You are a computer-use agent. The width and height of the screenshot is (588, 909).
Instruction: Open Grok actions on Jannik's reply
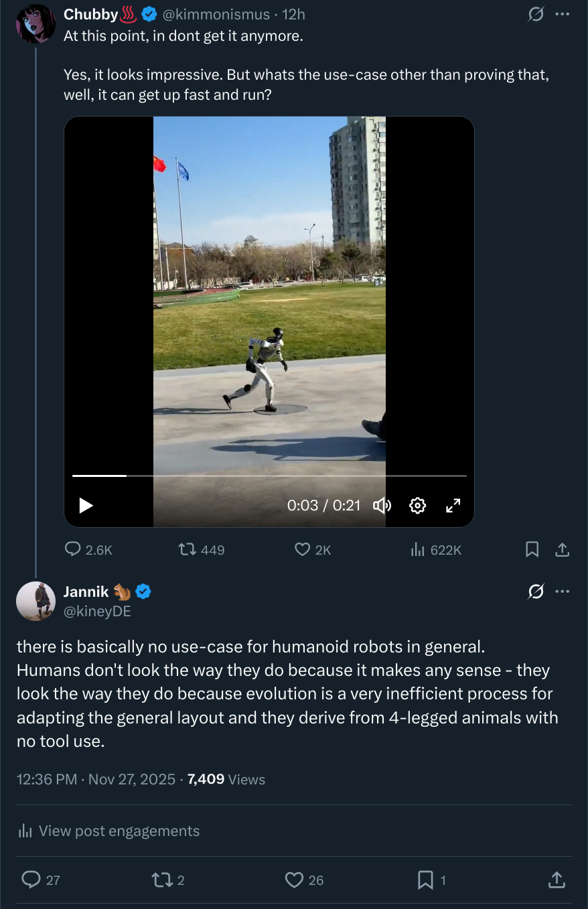[535, 591]
